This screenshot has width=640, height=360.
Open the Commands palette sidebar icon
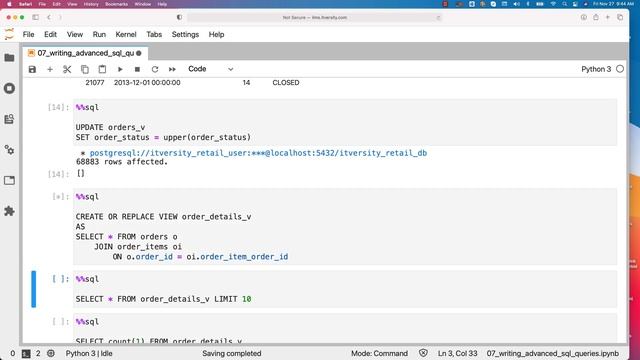[9, 119]
